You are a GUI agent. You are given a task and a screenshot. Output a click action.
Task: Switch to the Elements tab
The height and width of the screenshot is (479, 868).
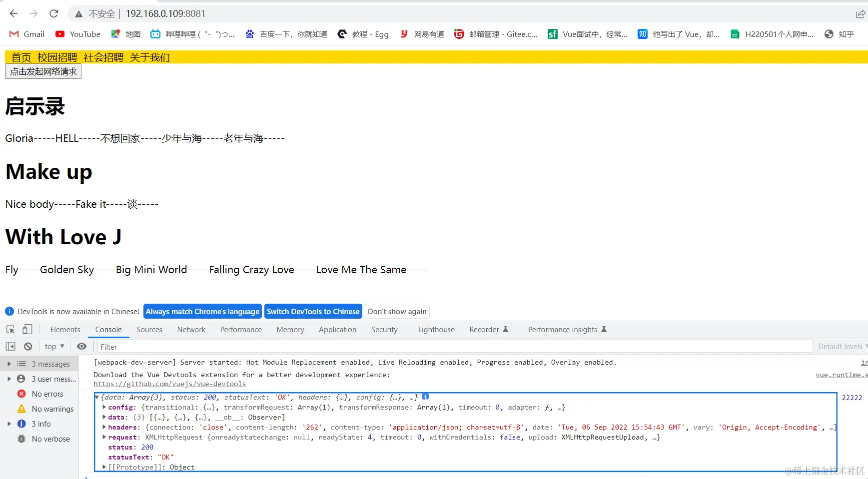pos(65,330)
